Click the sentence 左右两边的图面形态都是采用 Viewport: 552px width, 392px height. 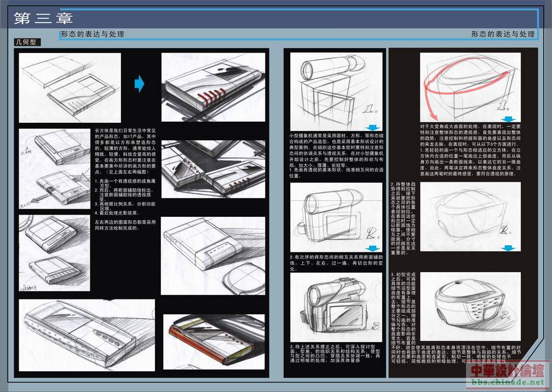125,225
